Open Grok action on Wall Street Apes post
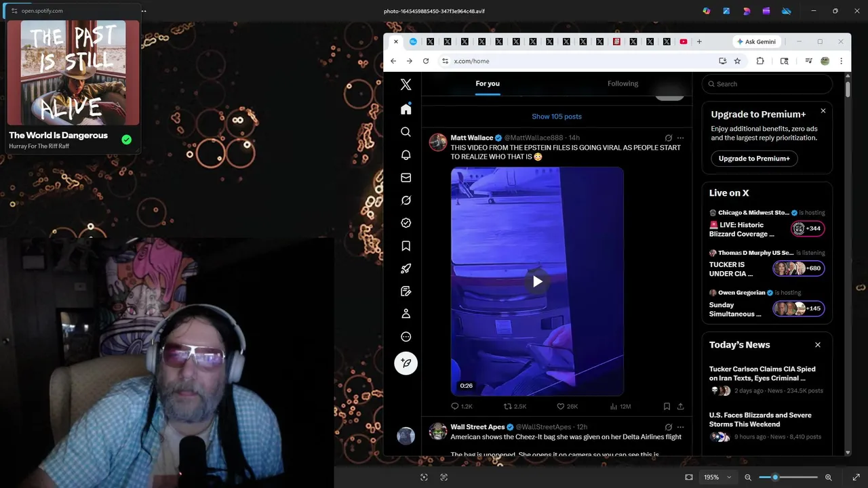Screen dimensions: 868x488 (668, 427)
